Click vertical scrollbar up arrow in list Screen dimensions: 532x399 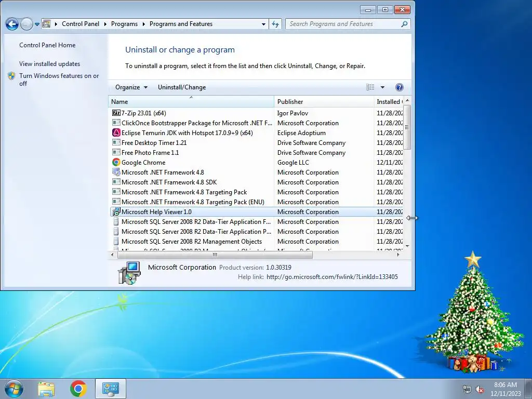[407, 100]
